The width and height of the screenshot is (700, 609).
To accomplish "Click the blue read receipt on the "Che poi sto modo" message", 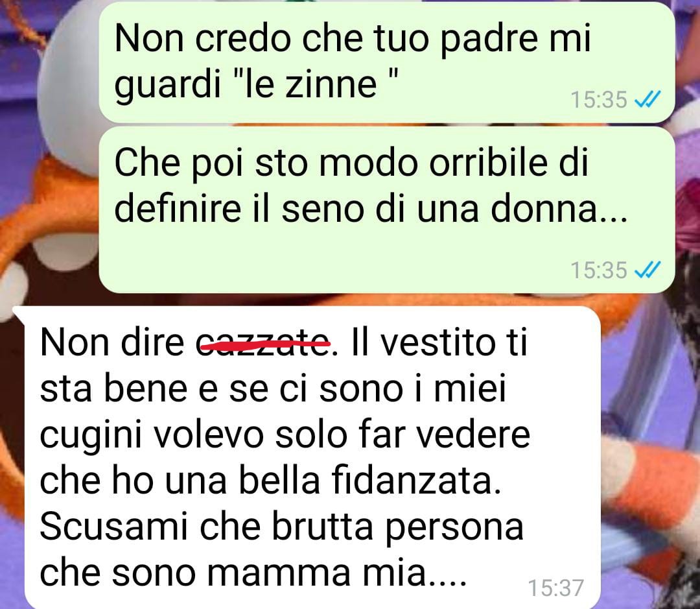I will (x=647, y=270).
